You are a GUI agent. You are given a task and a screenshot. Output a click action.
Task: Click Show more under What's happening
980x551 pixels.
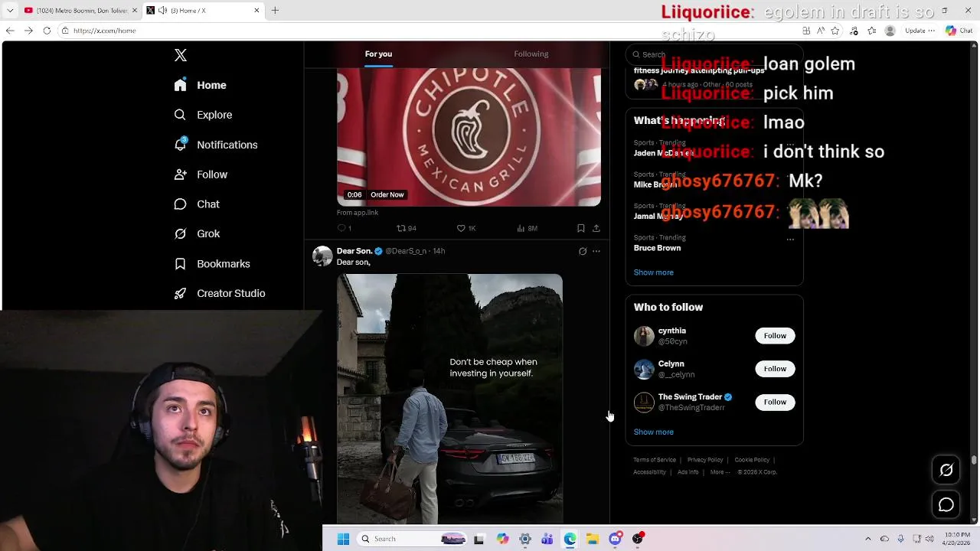coord(654,272)
